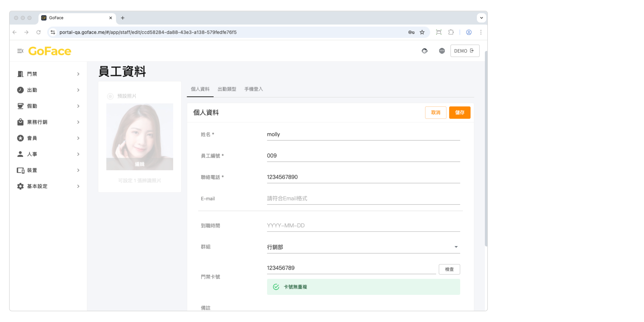Click the 基本設定 gear icon

pyautogui.click(x=20, y=186)
